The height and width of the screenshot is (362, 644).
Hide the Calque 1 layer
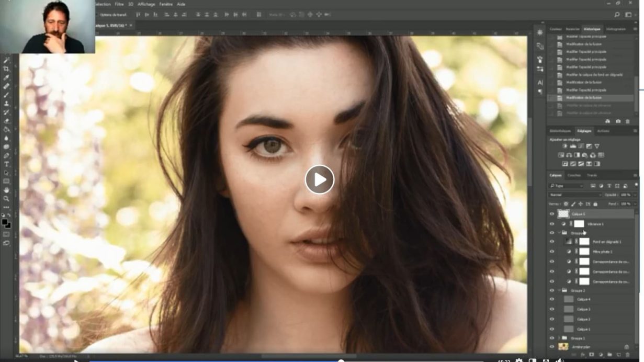[552, 329]
